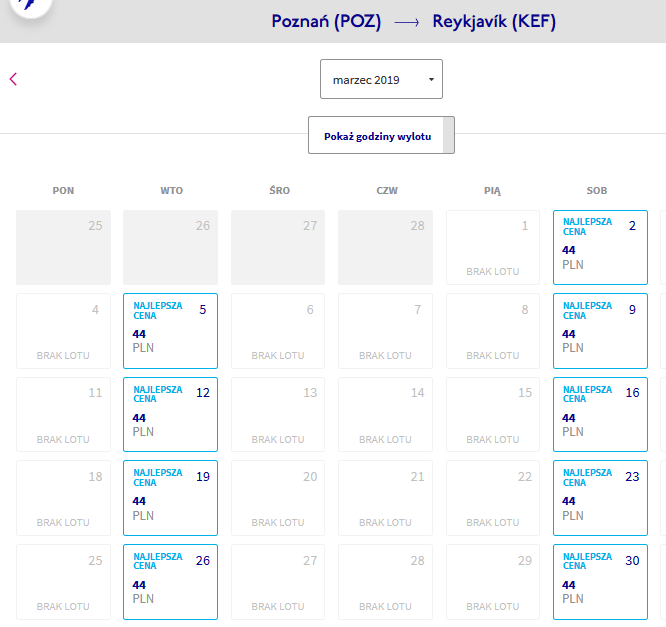The image size is (666, 627).
Task: Click the WTO weekday header
Action: tap(172, 191)
